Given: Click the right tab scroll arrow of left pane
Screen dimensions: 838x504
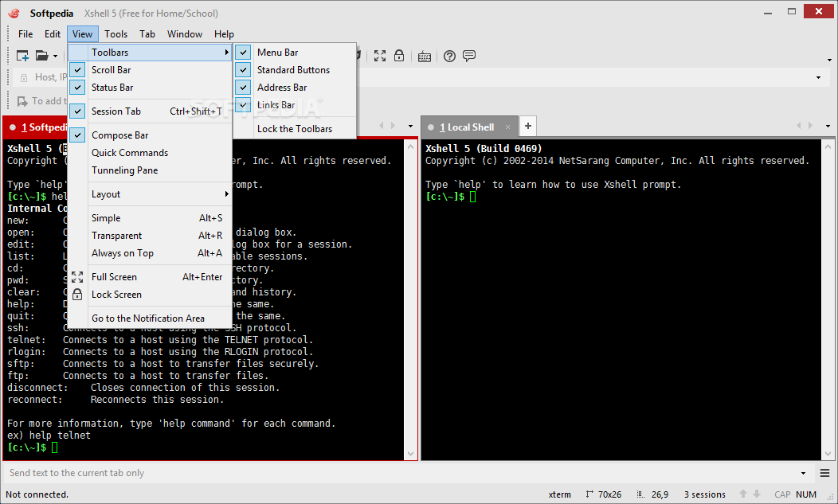Looking at the screenshot, I should (x=393, y=126).
